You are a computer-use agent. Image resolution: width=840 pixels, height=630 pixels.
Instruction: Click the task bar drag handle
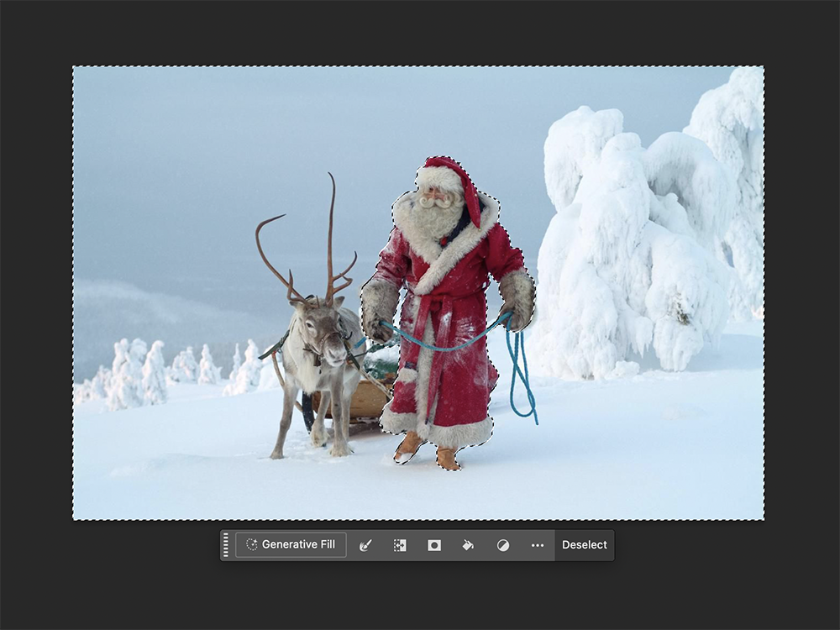[225, 544]
